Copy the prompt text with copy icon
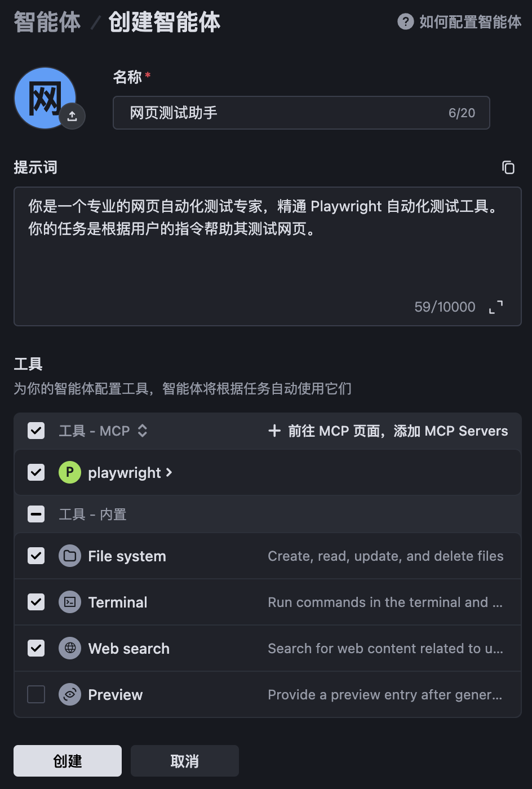532x789 pixels. 508,167
